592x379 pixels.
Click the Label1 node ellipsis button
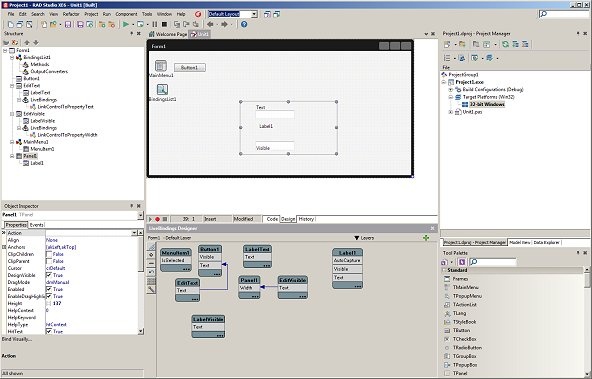click(x=357, y=286)
